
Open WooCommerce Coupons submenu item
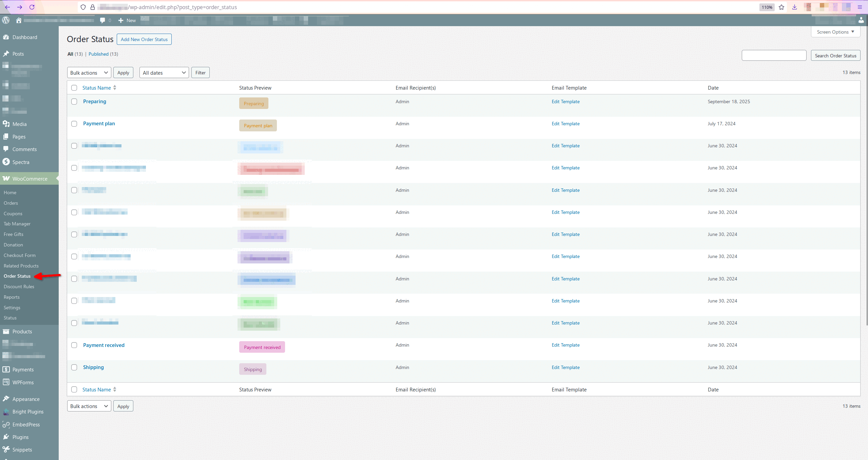coord(13,214)
